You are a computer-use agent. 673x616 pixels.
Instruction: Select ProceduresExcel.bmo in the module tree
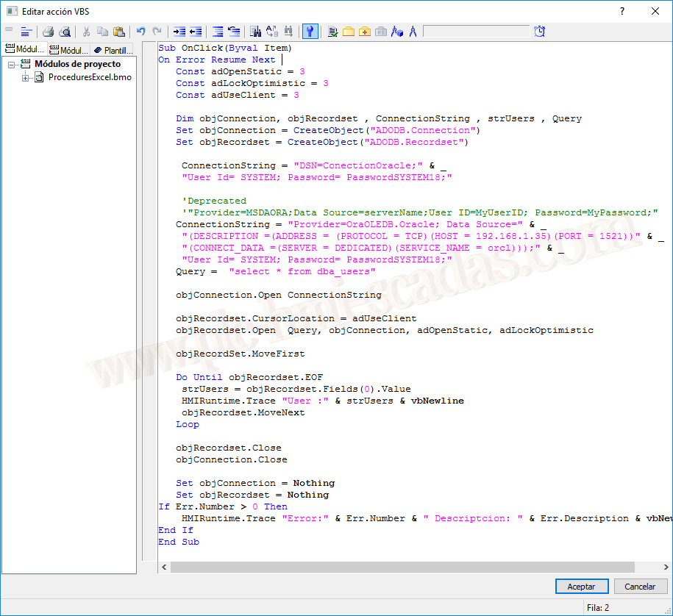[90, 77]
